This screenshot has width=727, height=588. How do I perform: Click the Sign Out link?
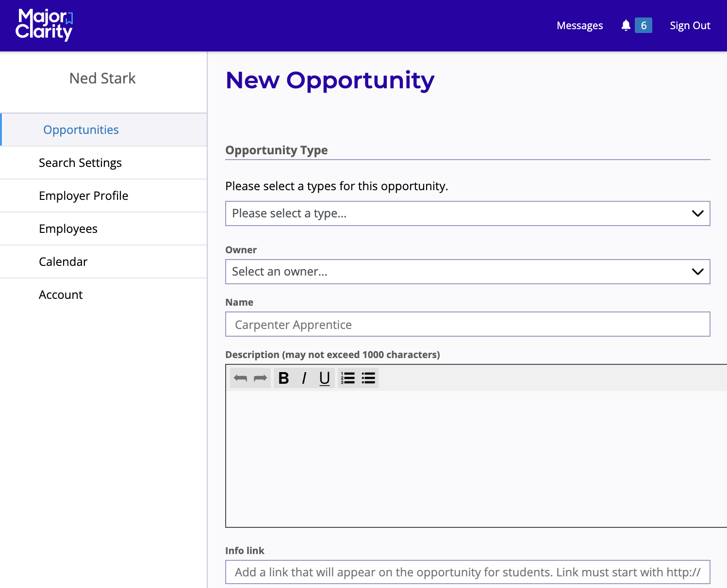click(690, 26)
